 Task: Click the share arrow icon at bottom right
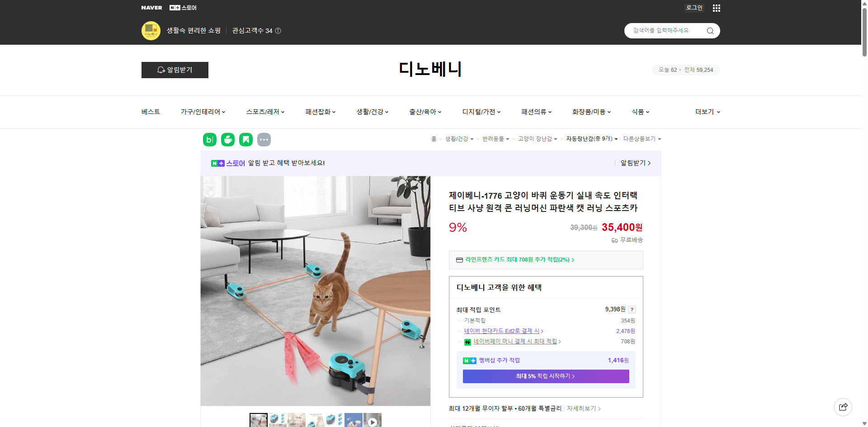[x=843, y=407]
